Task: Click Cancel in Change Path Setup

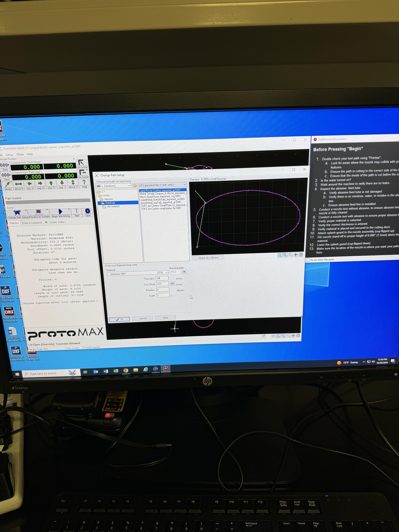Action: pyautogui.click(x=143, y=318)
